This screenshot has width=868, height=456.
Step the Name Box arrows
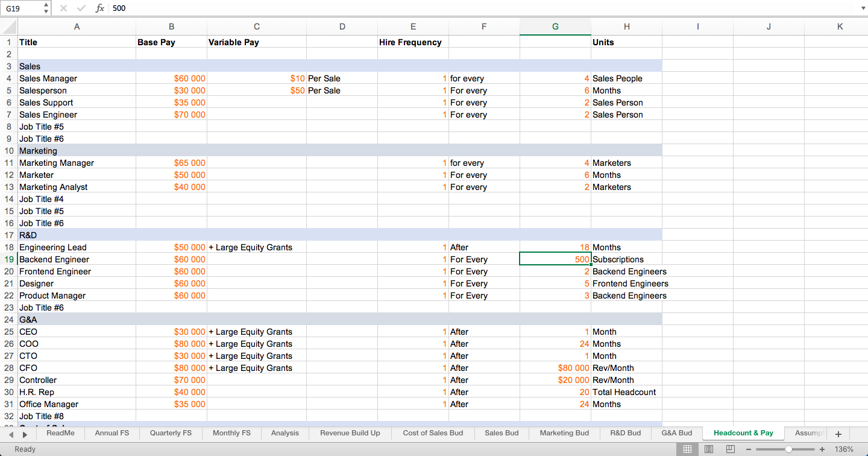tap(46, 8)
